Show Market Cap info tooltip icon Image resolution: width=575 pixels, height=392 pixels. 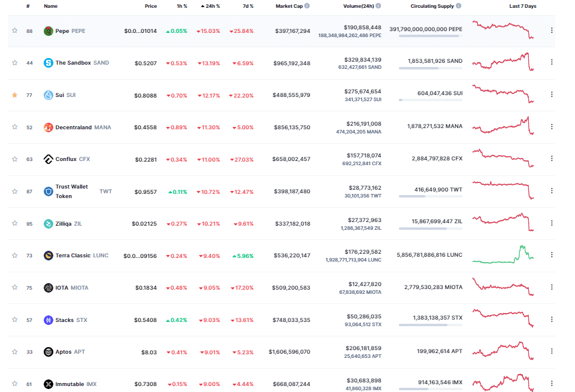click(x=307, y=6)
